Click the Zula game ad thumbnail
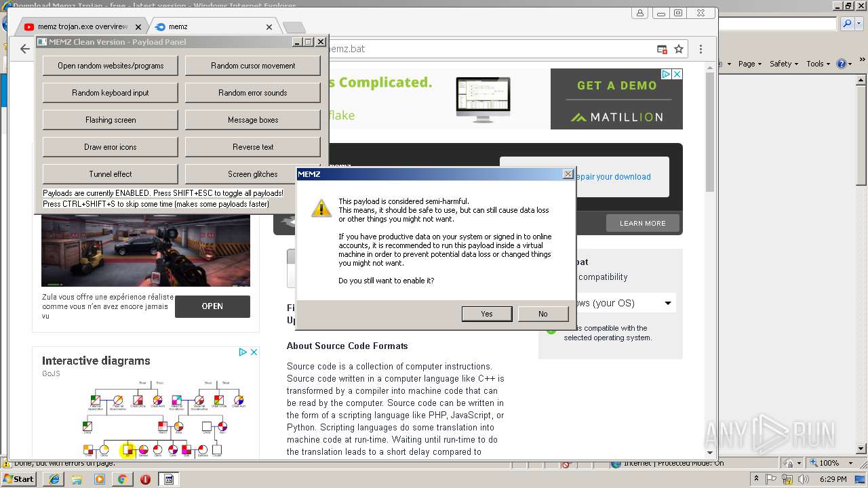This screenshot has height=488, width=868. pyautogui.click(x=146, y=250)
